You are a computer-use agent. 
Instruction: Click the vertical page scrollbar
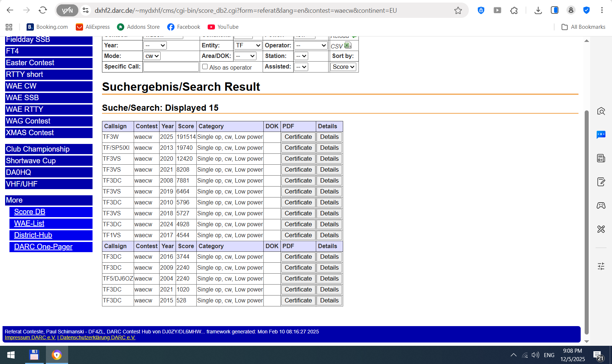click(586, 219)
